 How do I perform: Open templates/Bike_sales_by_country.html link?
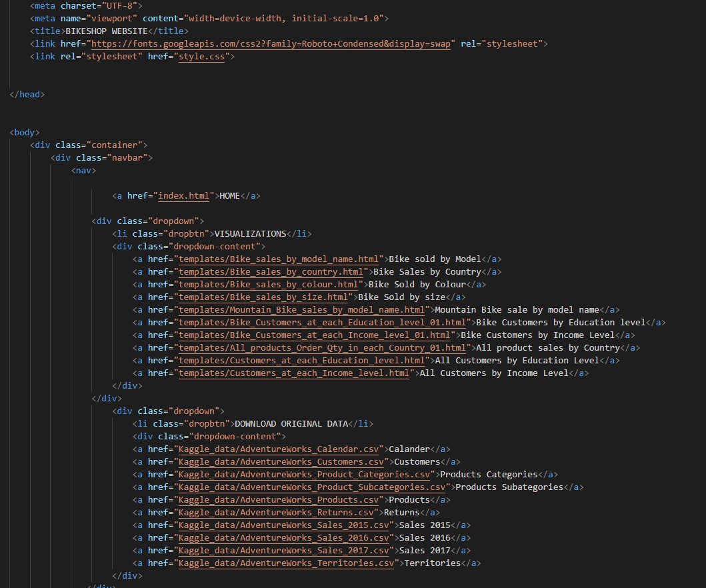pyautogui.click(x=271, y=272)
